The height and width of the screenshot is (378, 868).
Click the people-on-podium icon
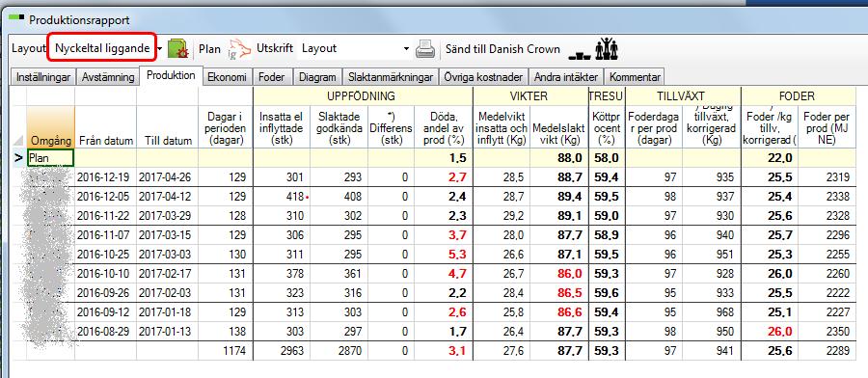(x=607, y=49)
